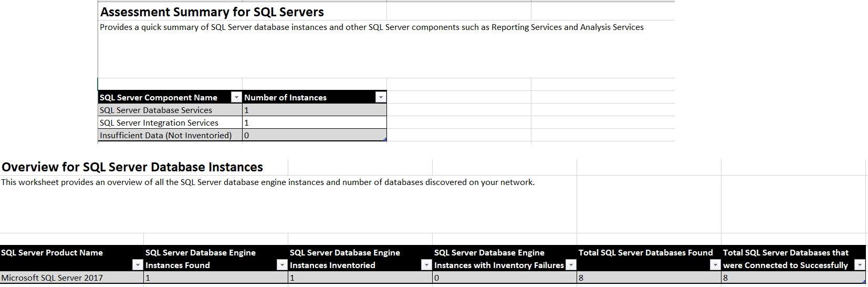Click the Overview for SQL Server Database Instances heading

coord(132,167)
